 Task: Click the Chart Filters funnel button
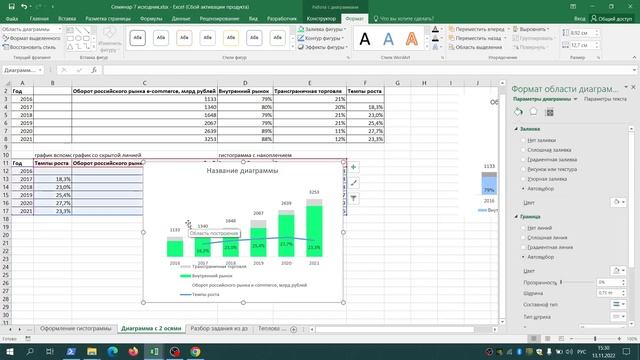pyautogui.click(x=353, y=199)
